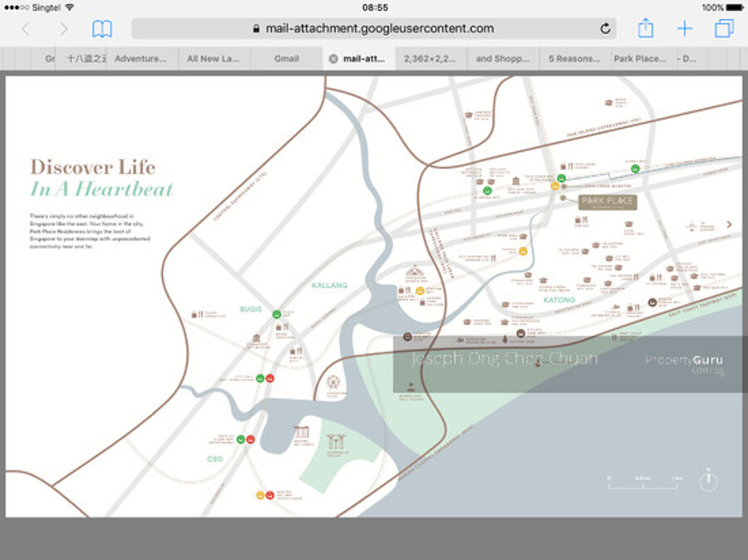Select the 5 Reasons tab
The image size is (748, 560).
click(574, 59)
